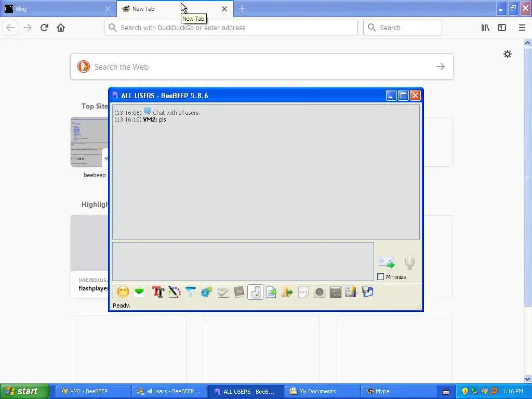Go to the browser home page
The width and height of the screenshot is (532, 399).
[61, 28]
